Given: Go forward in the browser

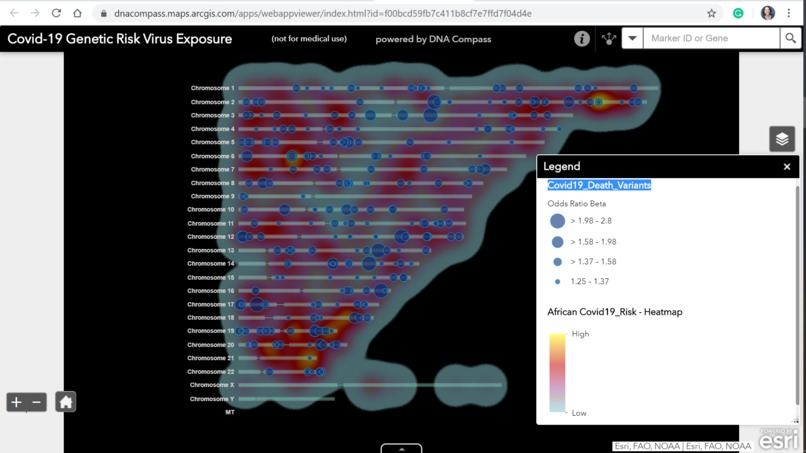Looking at the screenshot, I should (35, 13).
